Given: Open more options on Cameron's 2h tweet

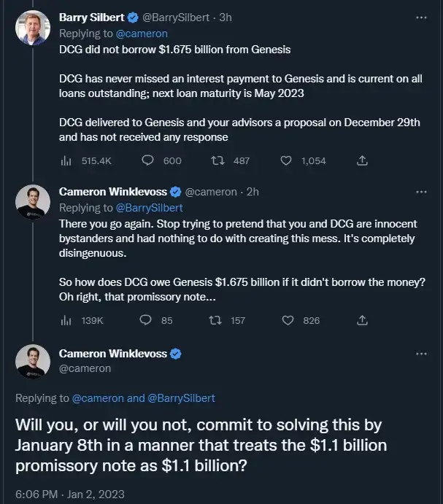Looking at the screenshot, I should (421, 193).
